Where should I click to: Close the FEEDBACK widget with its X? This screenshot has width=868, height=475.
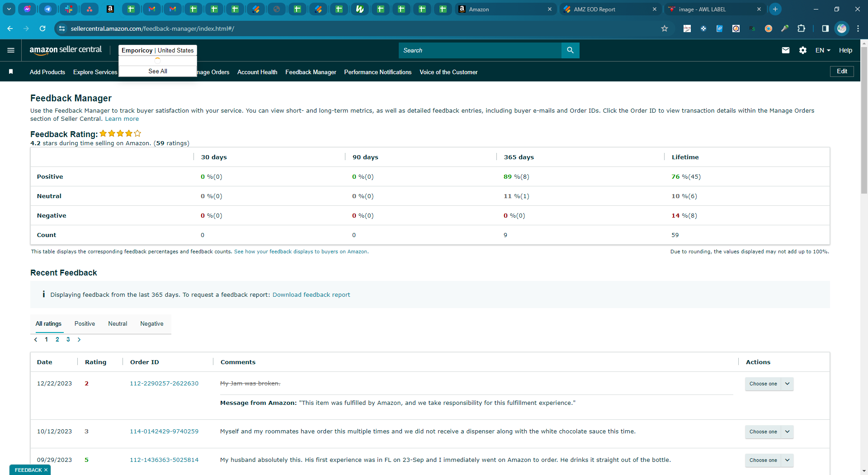pos(46,470)
